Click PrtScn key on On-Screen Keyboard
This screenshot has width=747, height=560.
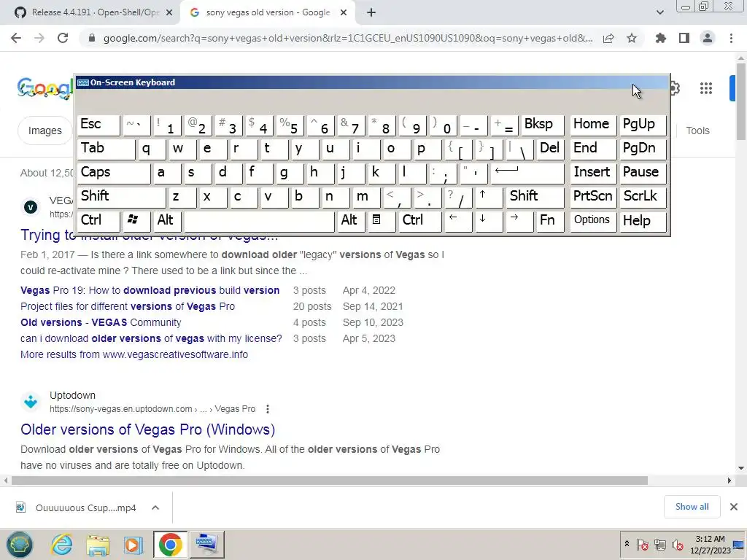point(592,197)
